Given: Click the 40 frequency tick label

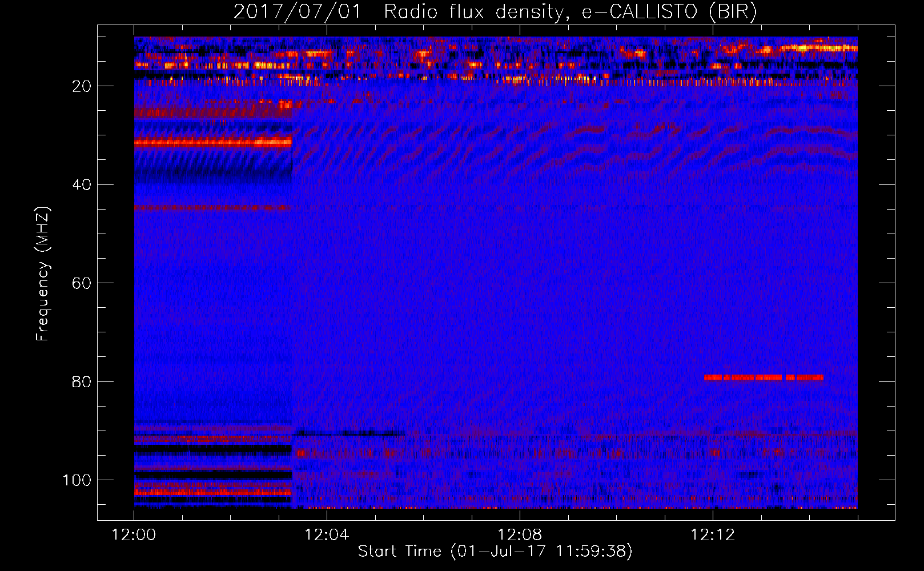Looking at the screenshot, I should tap(82, 185).
